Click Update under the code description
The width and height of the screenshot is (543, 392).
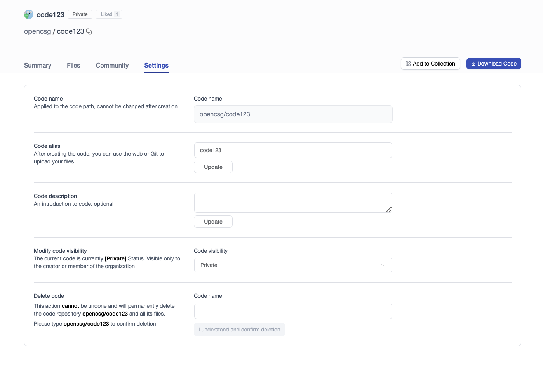(213, 221)
